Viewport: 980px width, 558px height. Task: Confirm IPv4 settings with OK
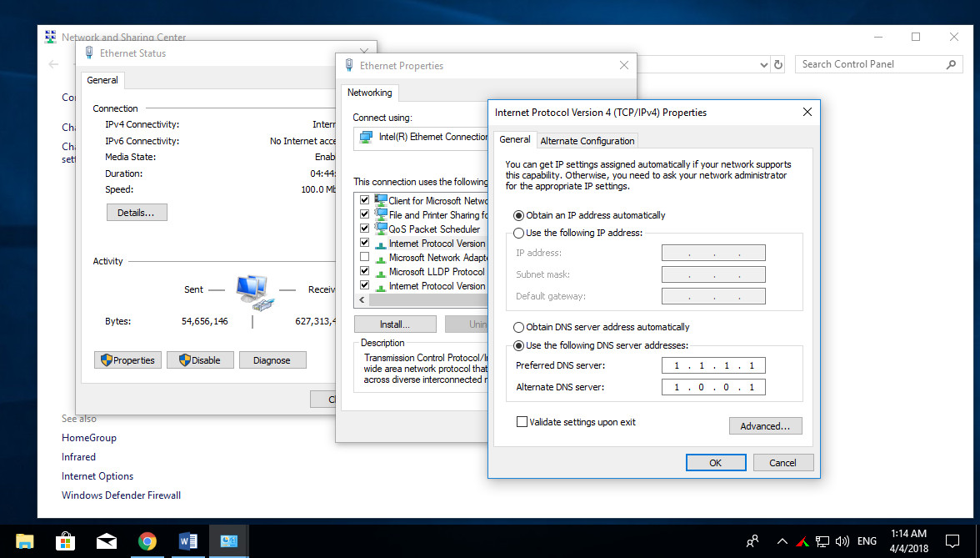(716, 463)
